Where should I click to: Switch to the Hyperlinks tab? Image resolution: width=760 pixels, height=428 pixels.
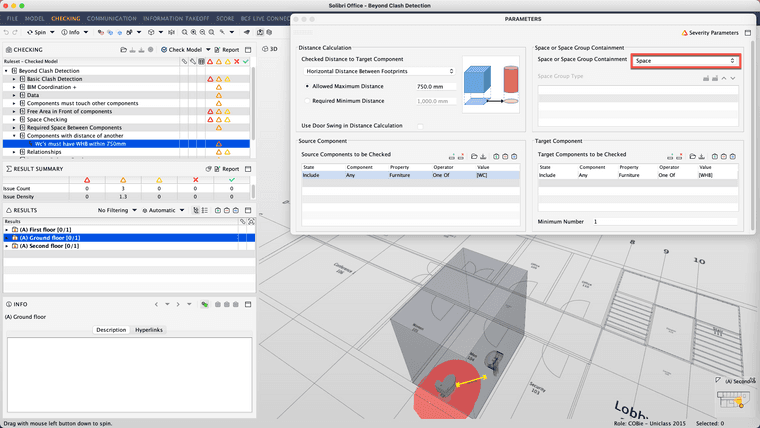(149, 330)
